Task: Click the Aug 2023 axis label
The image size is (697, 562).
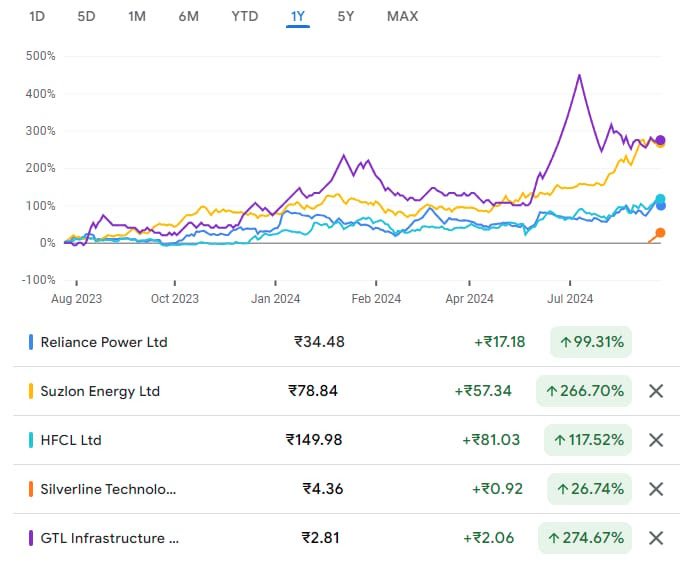Action: tap(76, 298)
